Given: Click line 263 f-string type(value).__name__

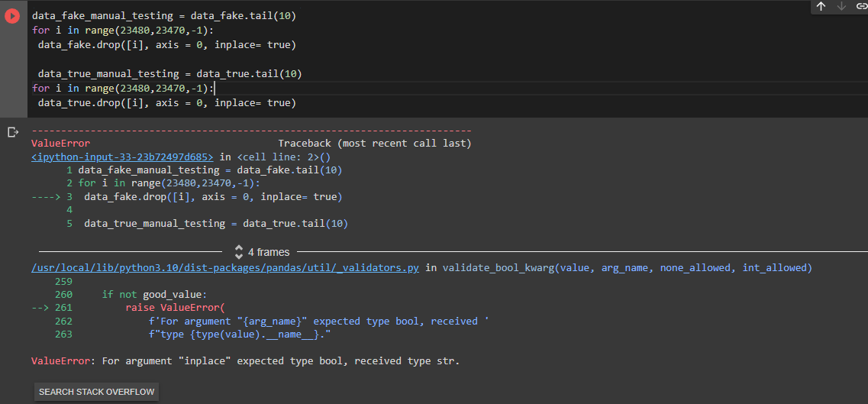Looking at the screenshot, I should [x=240, y=335].
